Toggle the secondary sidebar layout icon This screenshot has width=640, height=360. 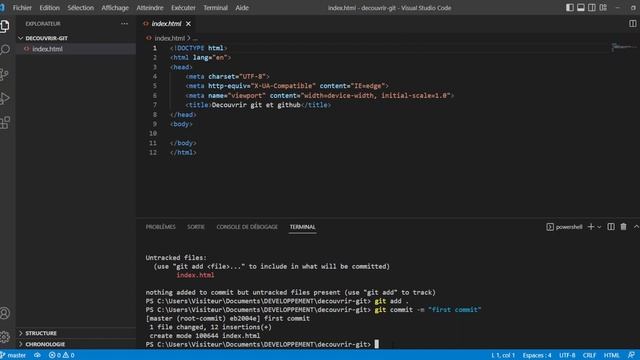click(x=592, y=7)
